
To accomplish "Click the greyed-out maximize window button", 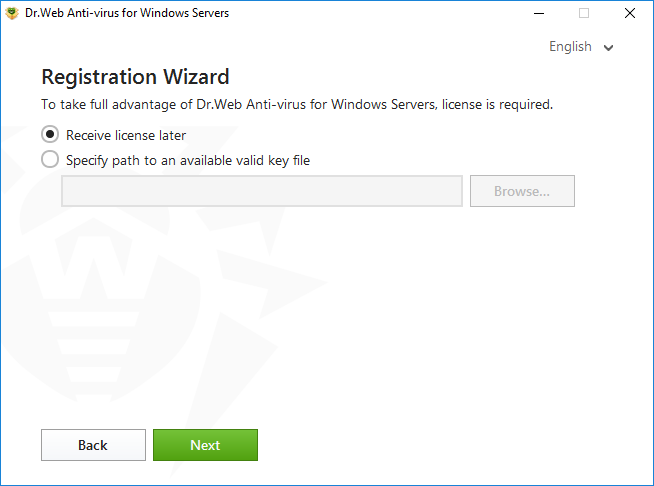I will pos(584,13).
